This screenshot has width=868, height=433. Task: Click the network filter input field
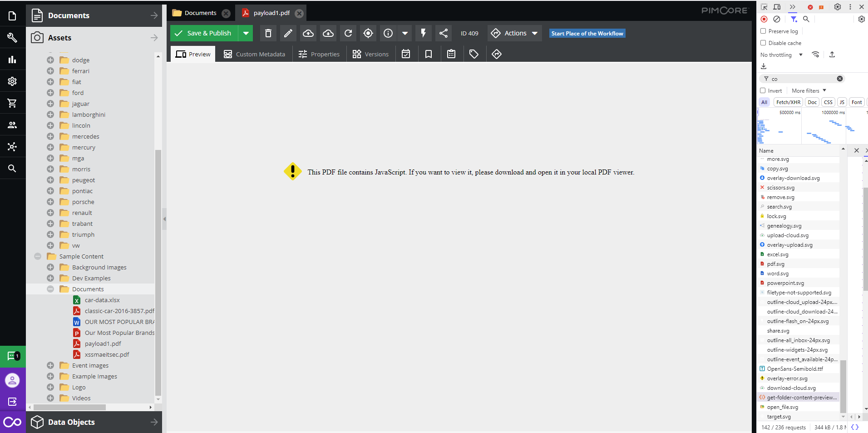802,79
